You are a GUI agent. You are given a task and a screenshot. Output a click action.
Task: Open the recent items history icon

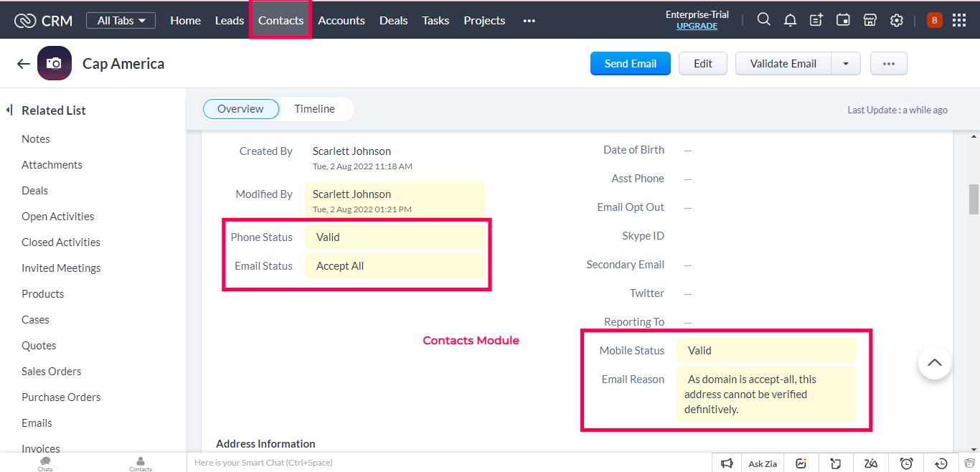941,463
